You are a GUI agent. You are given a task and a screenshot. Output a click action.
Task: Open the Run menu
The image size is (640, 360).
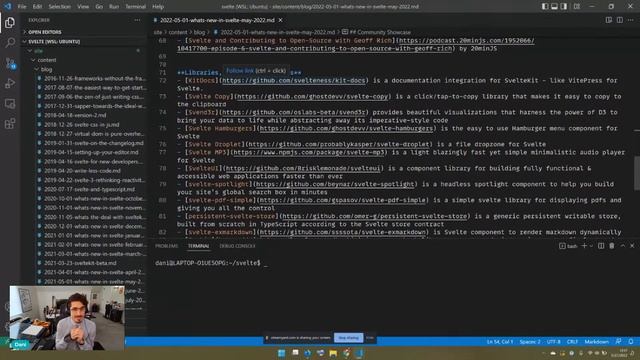coord(114,7)
